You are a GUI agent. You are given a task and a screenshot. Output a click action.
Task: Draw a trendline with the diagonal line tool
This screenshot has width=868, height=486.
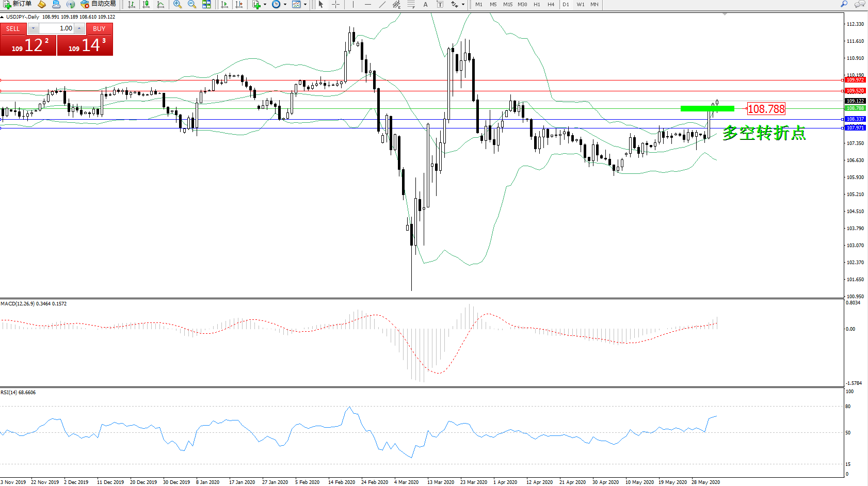382,5
